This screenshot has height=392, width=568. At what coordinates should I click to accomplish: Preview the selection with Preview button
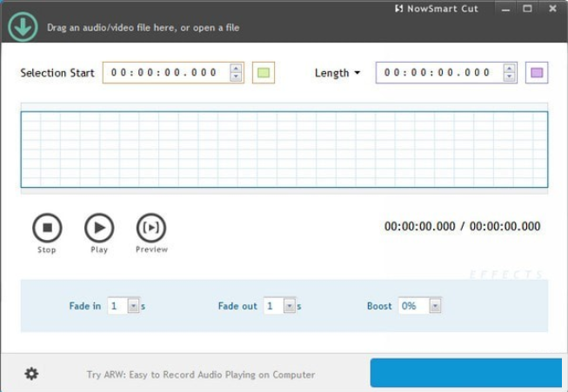[151, 228]
